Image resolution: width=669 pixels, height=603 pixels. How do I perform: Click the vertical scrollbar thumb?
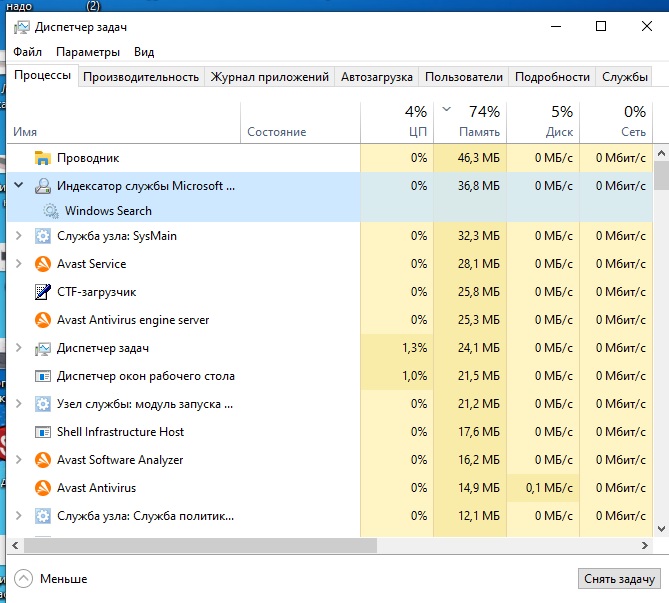coord(661,175)
